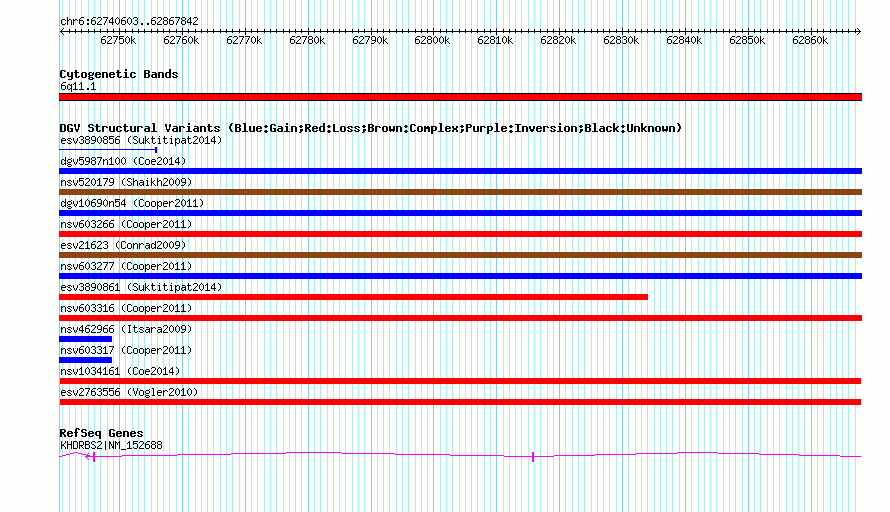Select the dgv10690n54 (Cooper2011) label
890x512 pixels.
132,203
